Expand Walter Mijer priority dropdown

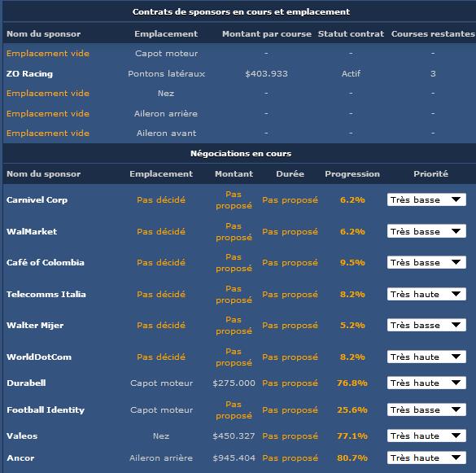pos(426,325)
